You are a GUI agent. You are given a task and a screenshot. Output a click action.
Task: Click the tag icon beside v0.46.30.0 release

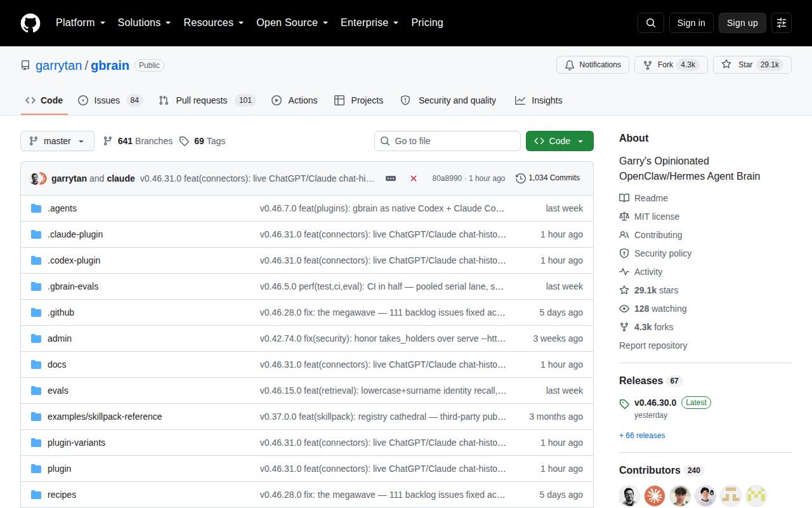click(624, 404)
